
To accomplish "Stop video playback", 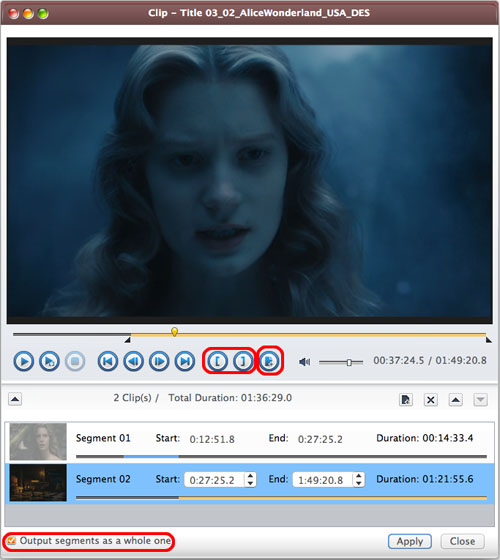I will tap(75, 361).
